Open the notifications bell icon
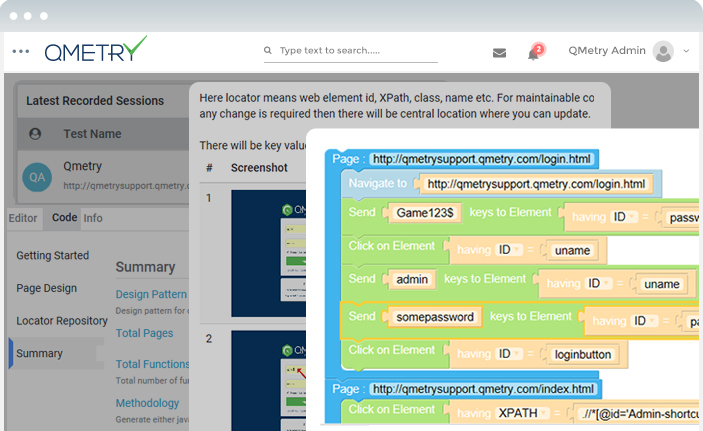This screenshot has width=703, height=431. [534, 53]
